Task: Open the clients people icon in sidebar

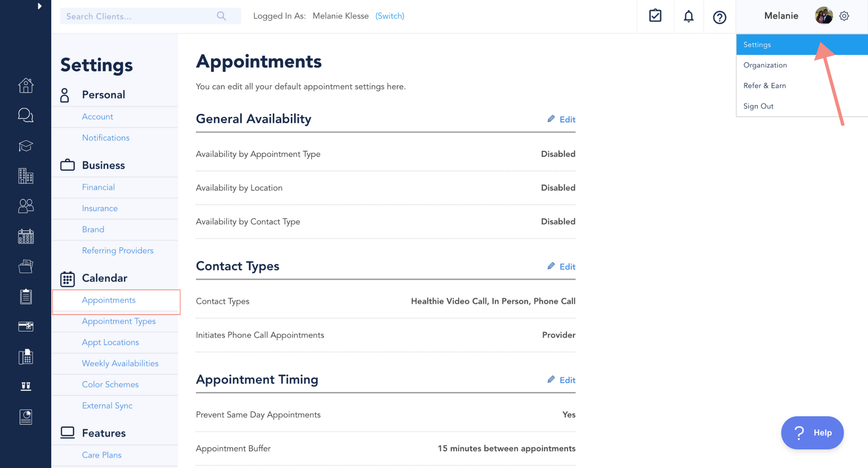Action: click(26, 206)
